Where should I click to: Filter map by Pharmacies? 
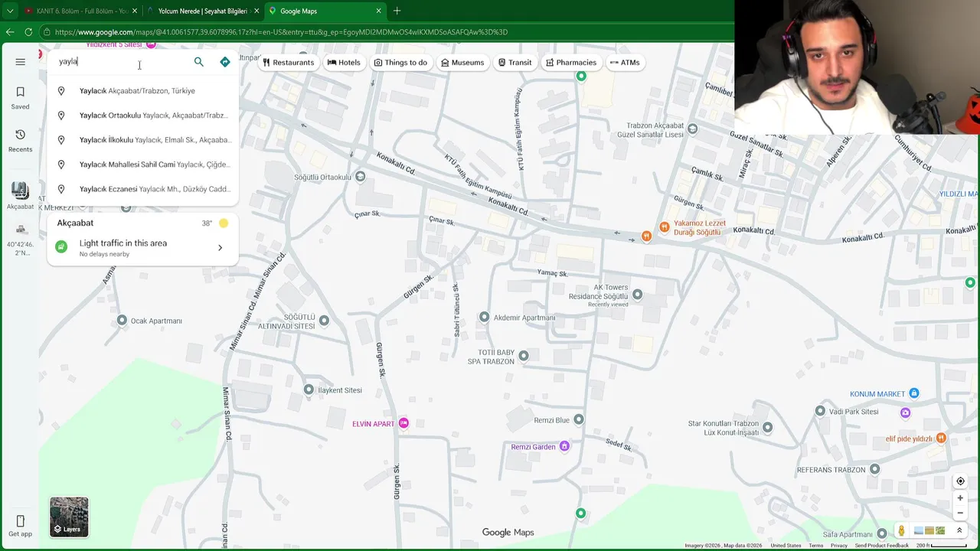coord(570,63)
